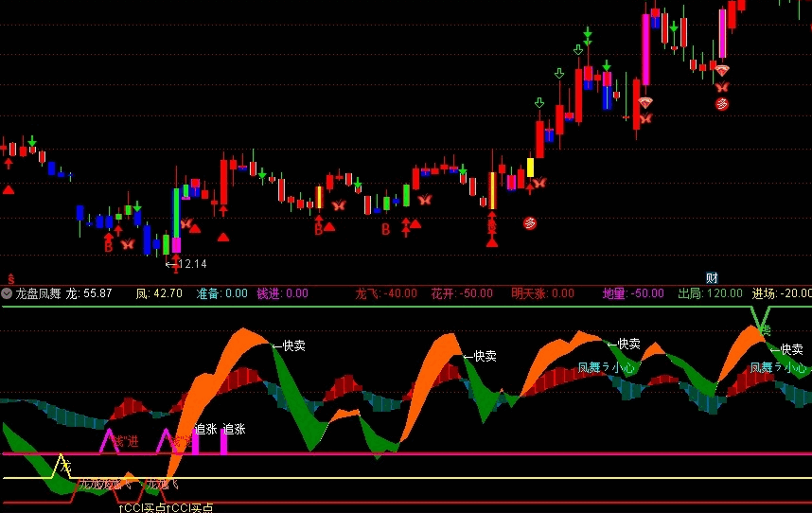Viewport: 812px width, 513px height.
Task: Click the 龙飞: -40.00 value
Action: pyautogui.click(x=386, y=294)
